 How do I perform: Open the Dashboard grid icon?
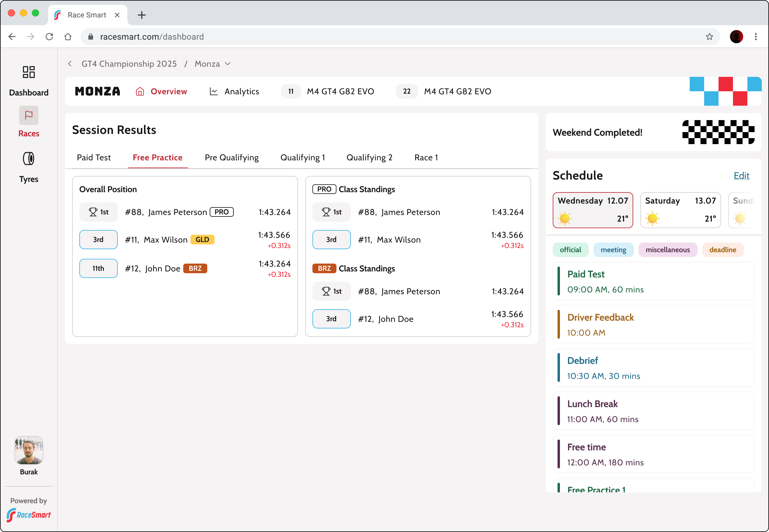tap(29, 72)
